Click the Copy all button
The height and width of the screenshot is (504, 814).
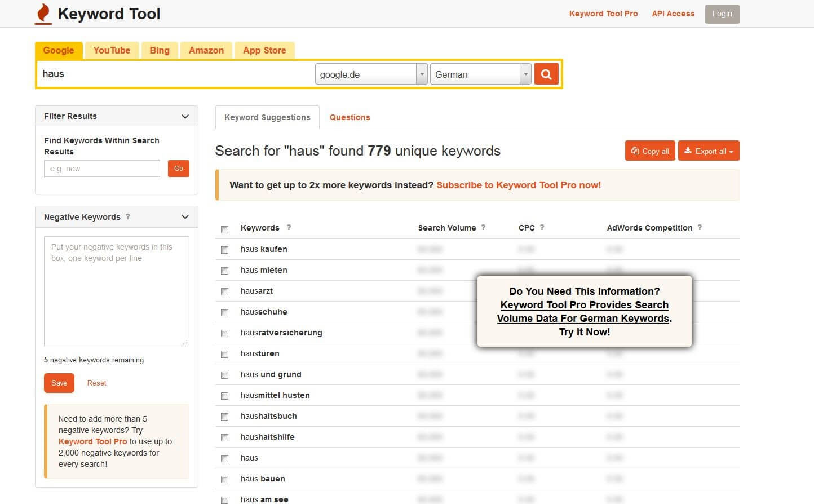coord(650,151)
